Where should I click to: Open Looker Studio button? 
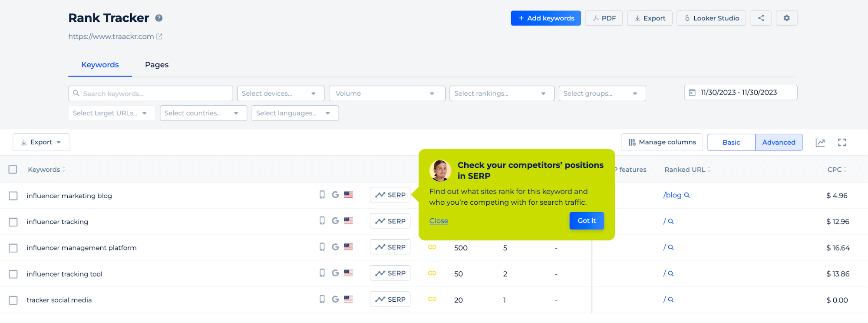pos(711,18)
